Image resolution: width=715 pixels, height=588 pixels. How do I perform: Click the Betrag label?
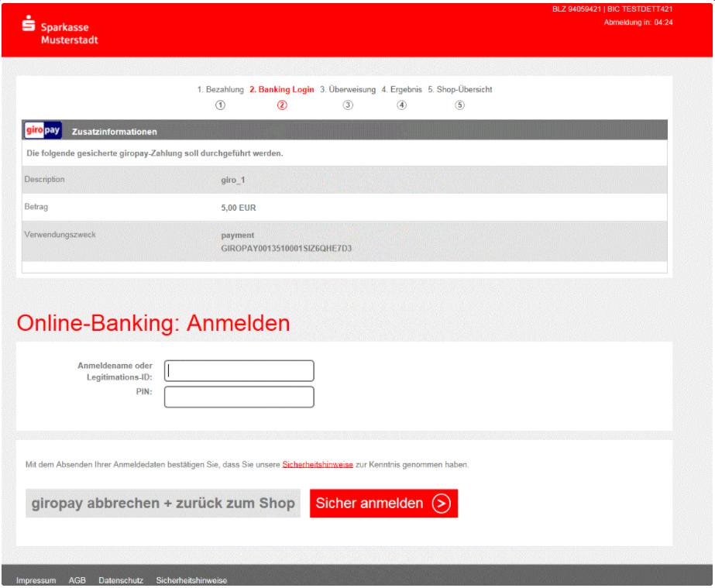[36, 207]
